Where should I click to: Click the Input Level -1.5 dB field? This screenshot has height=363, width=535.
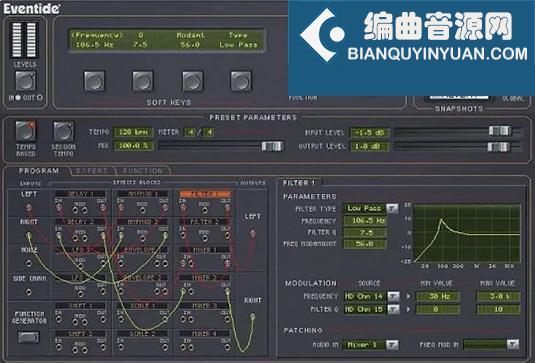click(x=370, y=132)
